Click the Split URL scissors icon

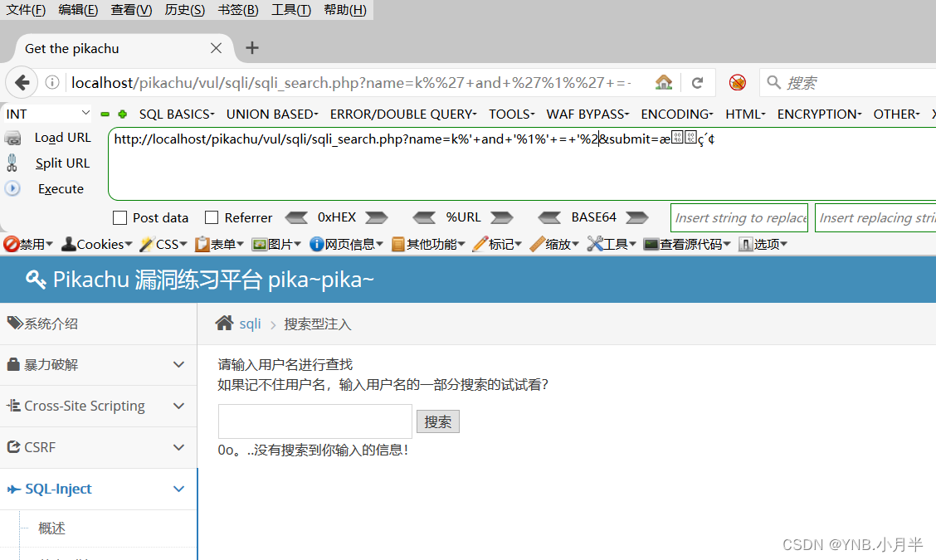point(12,163)
